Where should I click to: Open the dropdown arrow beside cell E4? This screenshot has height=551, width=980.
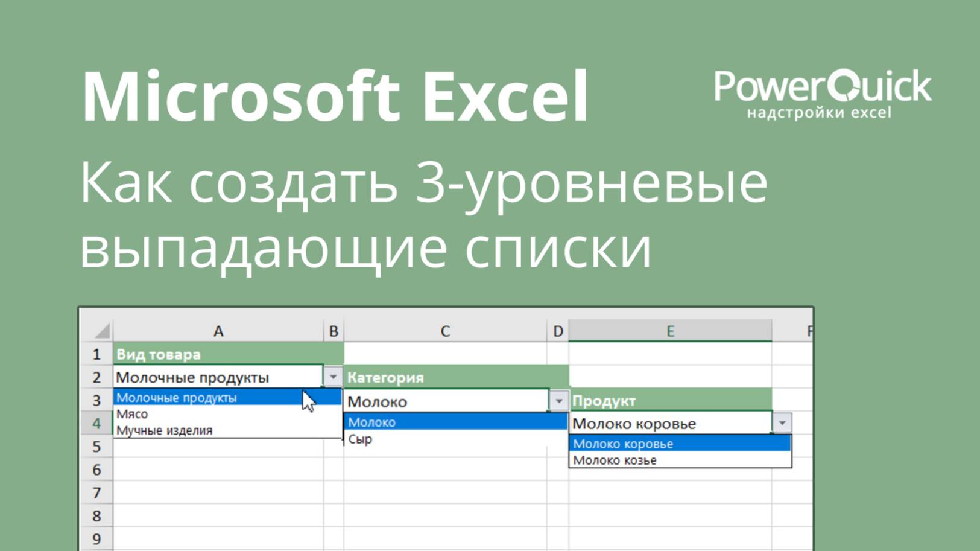(x=782, y=423)
